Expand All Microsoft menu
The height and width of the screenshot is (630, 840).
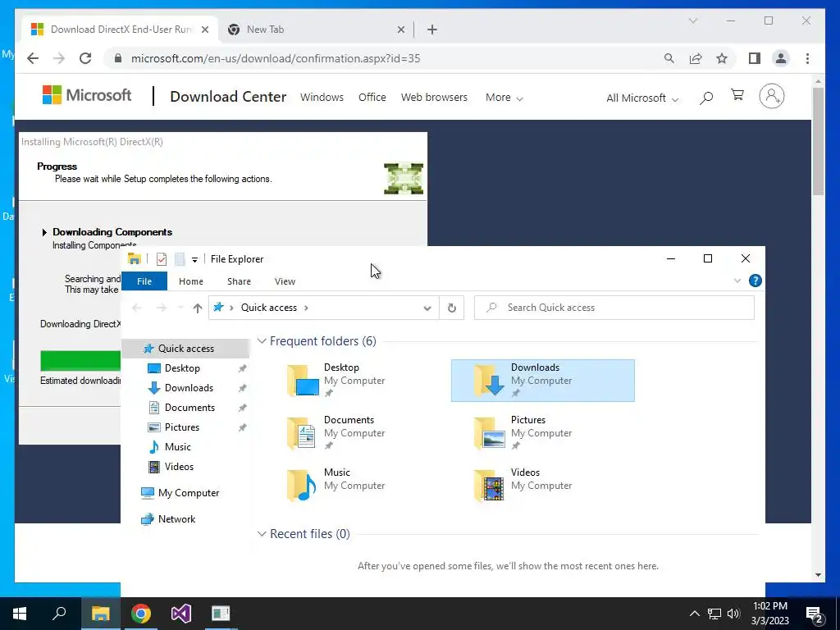click(642, 98)
